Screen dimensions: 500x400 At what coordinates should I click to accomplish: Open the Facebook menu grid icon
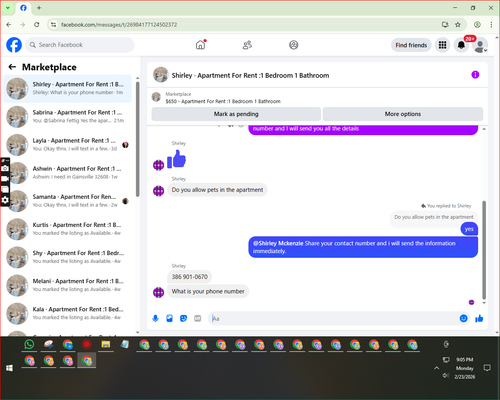click(x=442, y=45)
